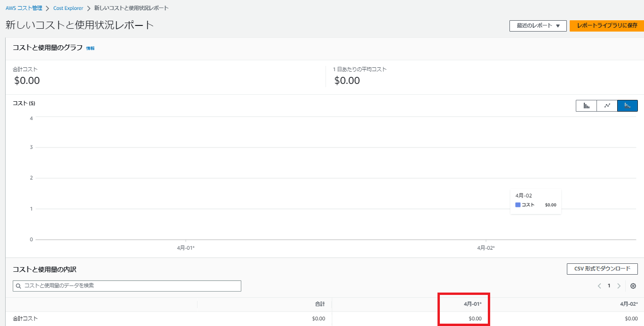This screenshot has width=644, height=326.
Task: Select the 合計コスト row label in table
Action: pyautogui.click(x=25, y=318)
